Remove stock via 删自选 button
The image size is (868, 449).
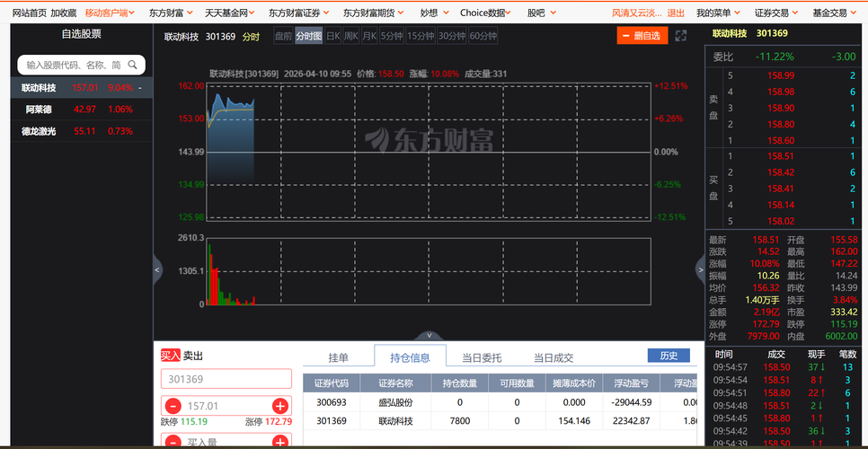[642, 36]
